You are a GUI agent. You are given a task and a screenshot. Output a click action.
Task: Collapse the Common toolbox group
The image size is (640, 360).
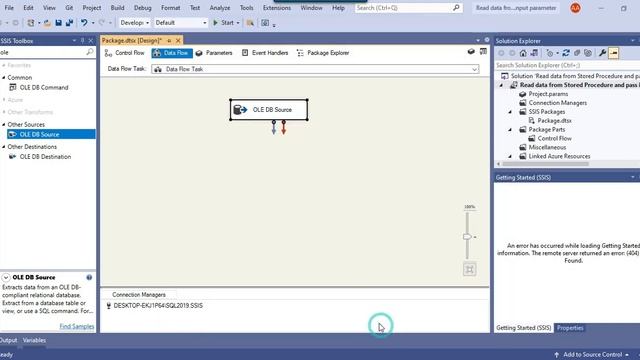(4, 78)
